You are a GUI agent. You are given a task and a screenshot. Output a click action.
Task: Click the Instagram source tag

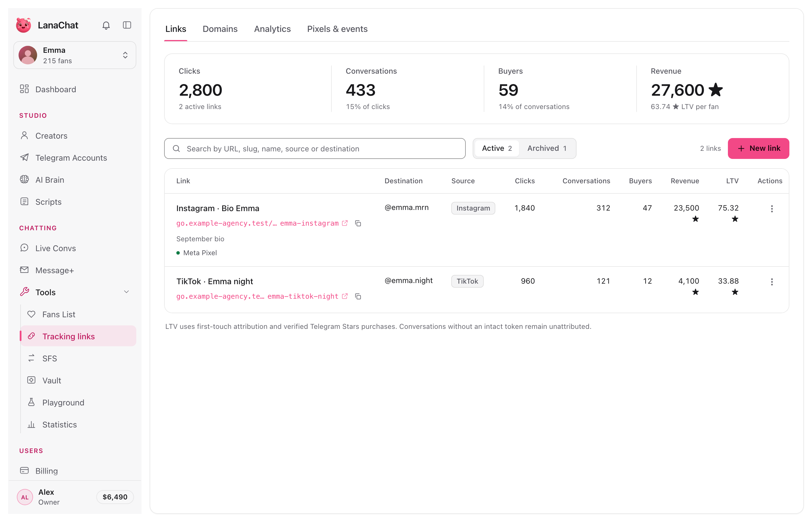click(473, 208)
